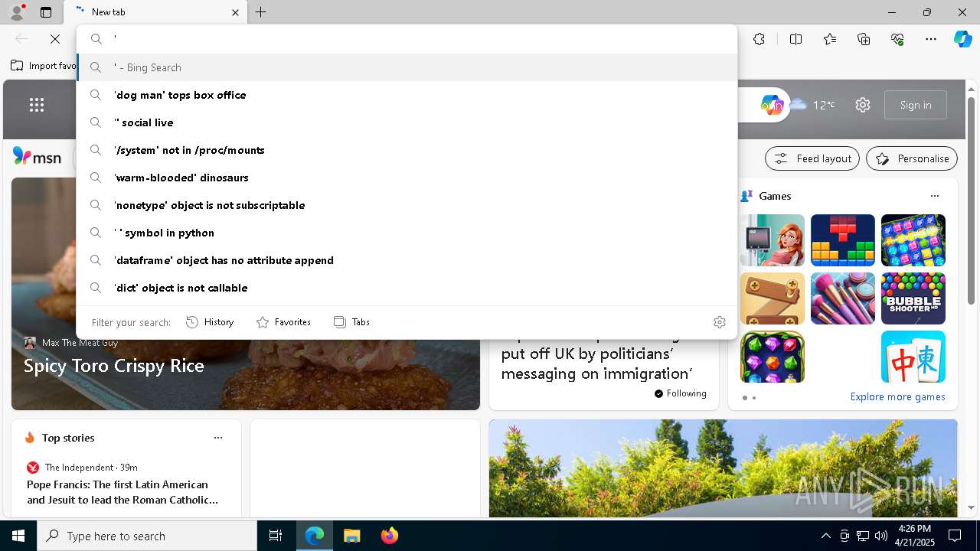Viewport: 980px width, 551px height.
Task: Select 'dict' object is not callable suggestion
Action: (x=407, y=288)
